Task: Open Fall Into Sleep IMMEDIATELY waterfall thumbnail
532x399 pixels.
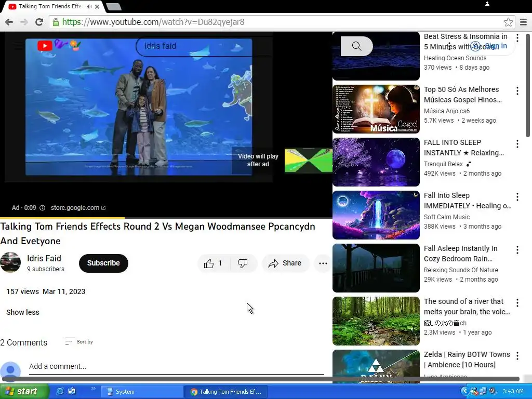Action: click(x=376, y=215)
